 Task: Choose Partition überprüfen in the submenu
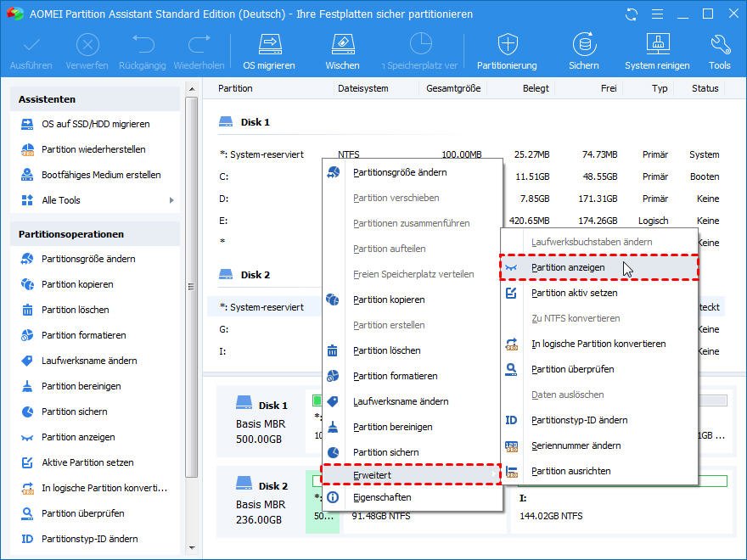tap(599, 369)
